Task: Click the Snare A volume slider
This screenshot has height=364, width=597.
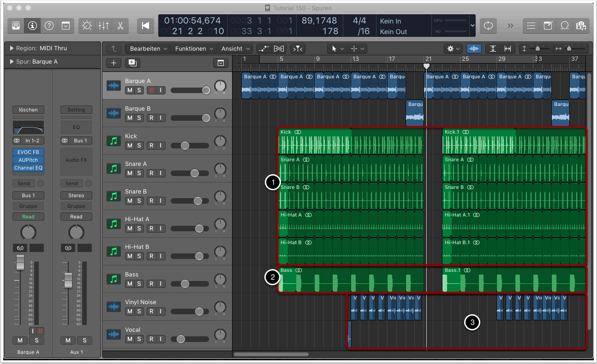Action: (x=195, y=173)
